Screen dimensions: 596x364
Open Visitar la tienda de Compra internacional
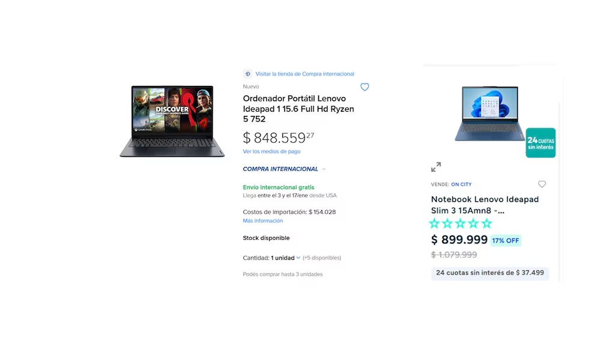click(305, 74)
